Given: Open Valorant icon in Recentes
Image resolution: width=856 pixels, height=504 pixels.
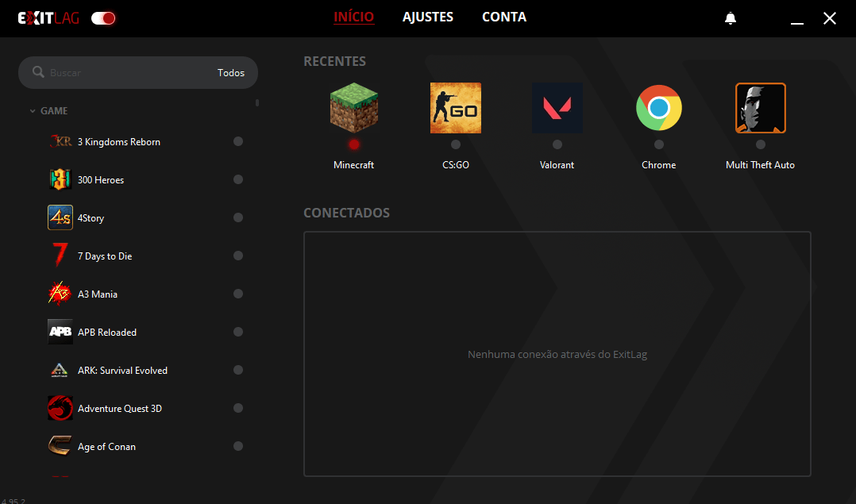Looking at the screenshot, I should 557,108.
